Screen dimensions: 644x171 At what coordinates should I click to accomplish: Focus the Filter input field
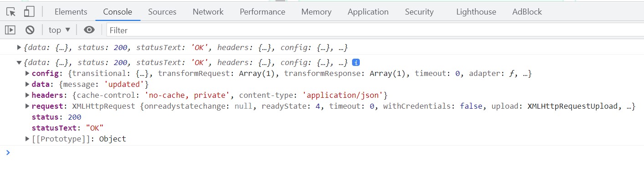click(x=375, y=30)
